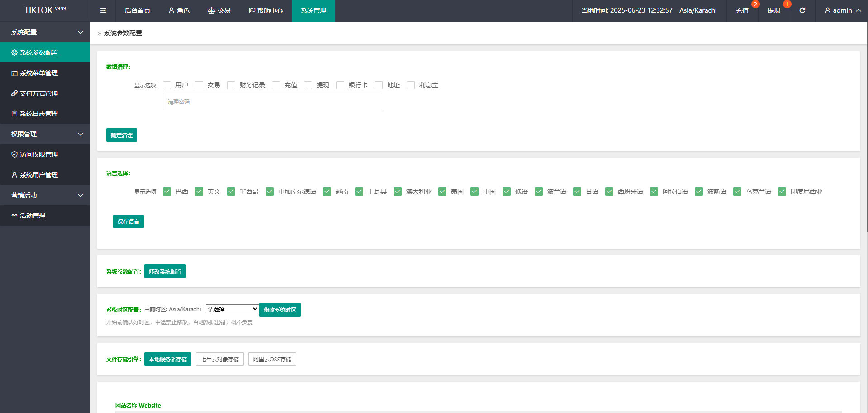Focus the 清理密码 input field
Image resolution: width=868 pixels, height=413 pixels.
[272, 101]
